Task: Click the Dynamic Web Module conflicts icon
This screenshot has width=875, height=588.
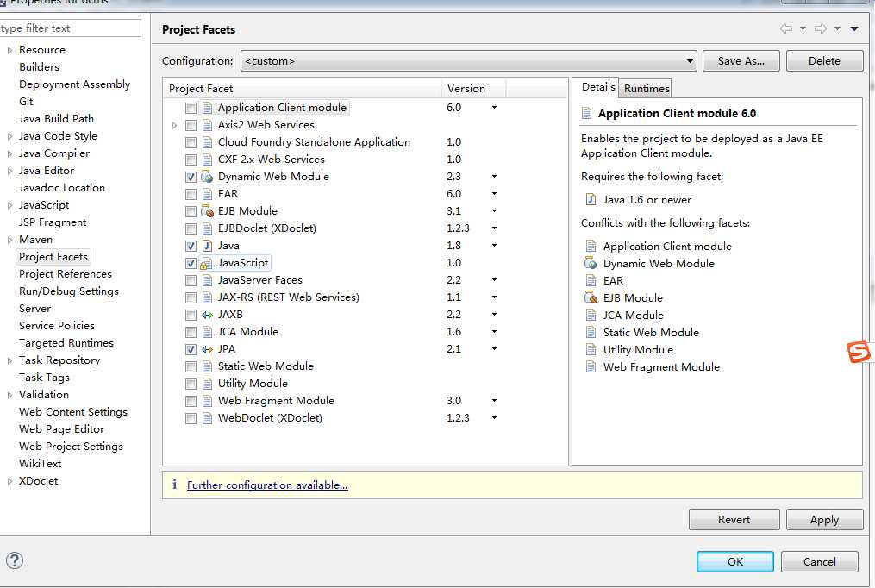Action: 591,263
